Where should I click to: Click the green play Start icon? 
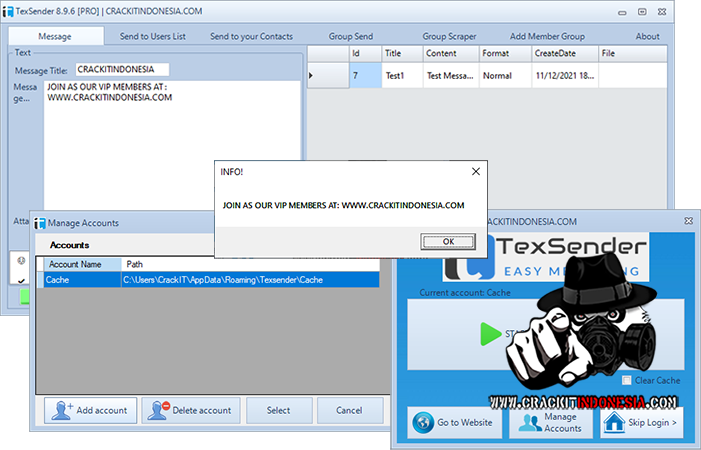(x=489, y=335)
